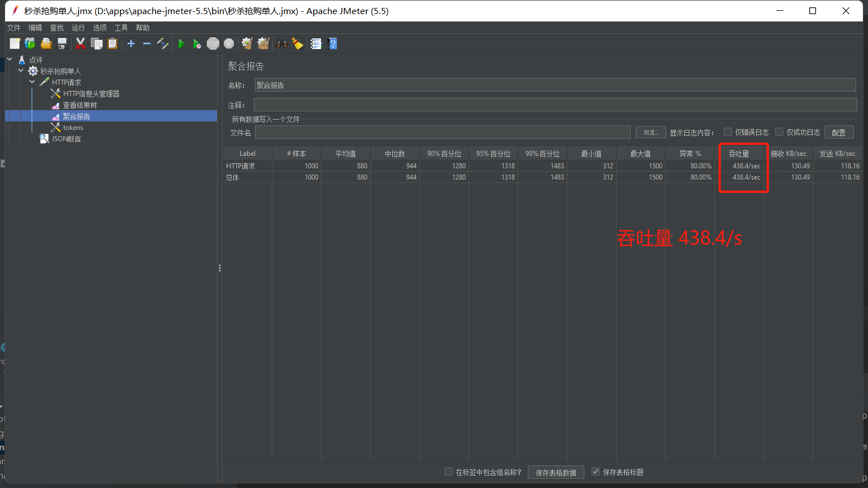Click Start no pauses icon
This screenshot has width=868, height=488.
pyautogui.click(x=197, y=43)
